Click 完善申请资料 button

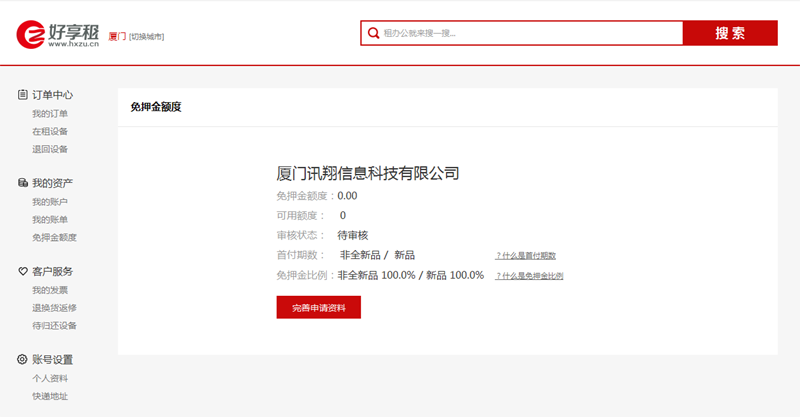click(x=319, y=307)
